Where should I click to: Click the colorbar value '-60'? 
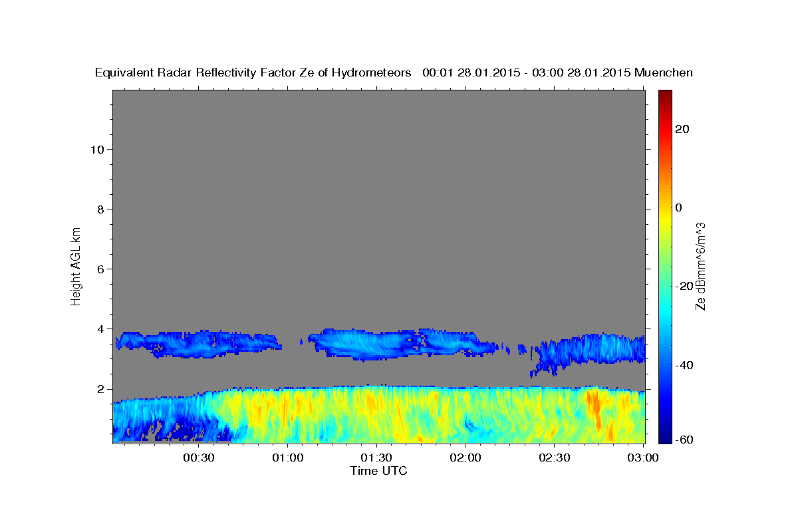684,440
